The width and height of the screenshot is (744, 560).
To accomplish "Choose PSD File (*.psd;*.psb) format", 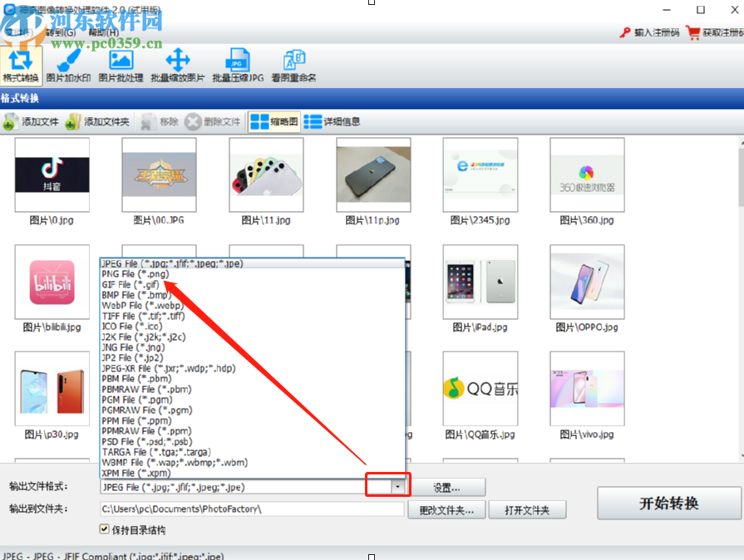I will click(253, 441).
